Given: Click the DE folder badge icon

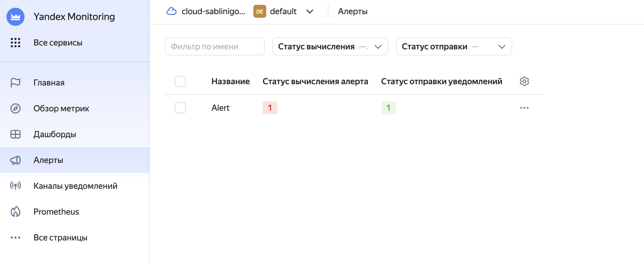Looking at the screenshot, I should tap(260, 11).
